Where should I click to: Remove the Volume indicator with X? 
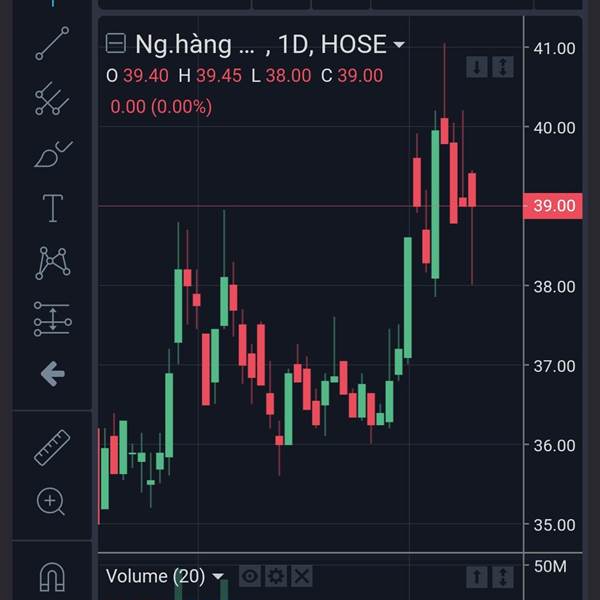click(302, 576)
